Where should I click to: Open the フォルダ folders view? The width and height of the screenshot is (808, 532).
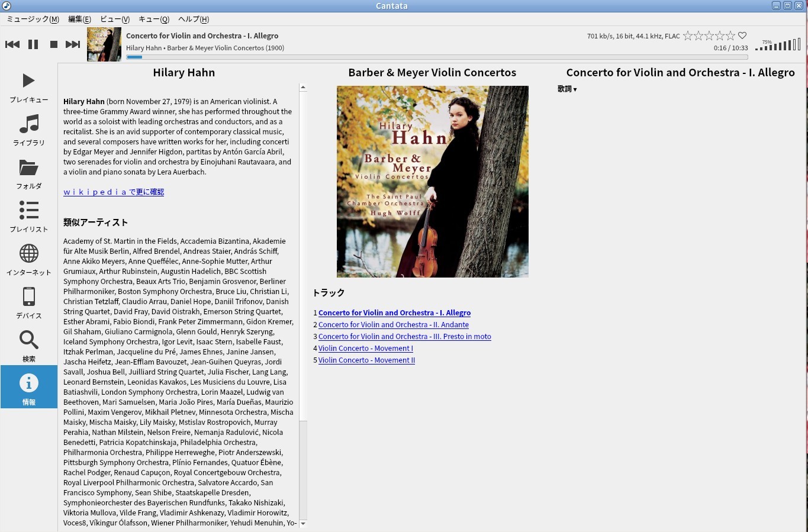pos(28,173)
